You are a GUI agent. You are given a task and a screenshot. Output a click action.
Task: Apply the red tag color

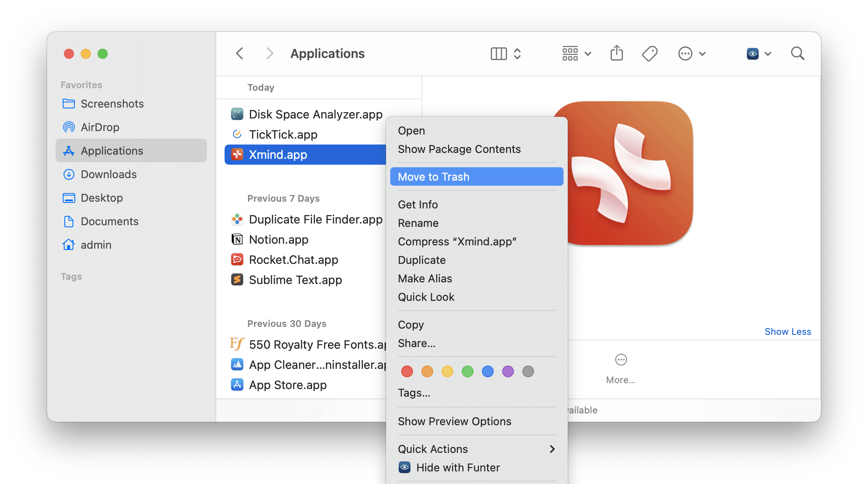pyautogui.click(x=407, y=371)
